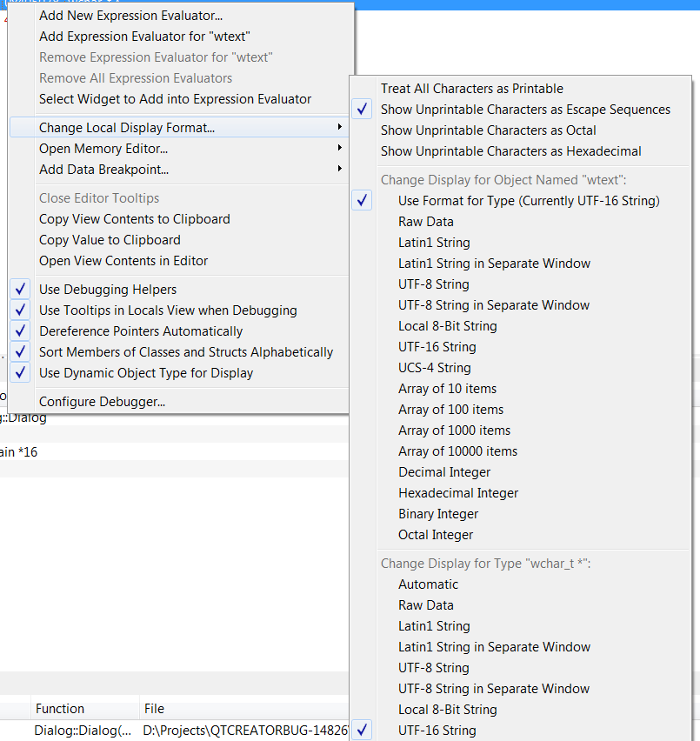Select Show Unprintable Characters as Octal
The width and height of the screenshot is (700, 741).
coord(488,130)
